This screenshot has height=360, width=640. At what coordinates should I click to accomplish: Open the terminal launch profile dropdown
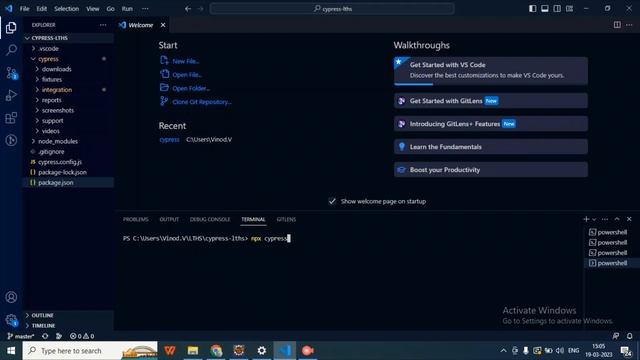(x=594, y=219)
